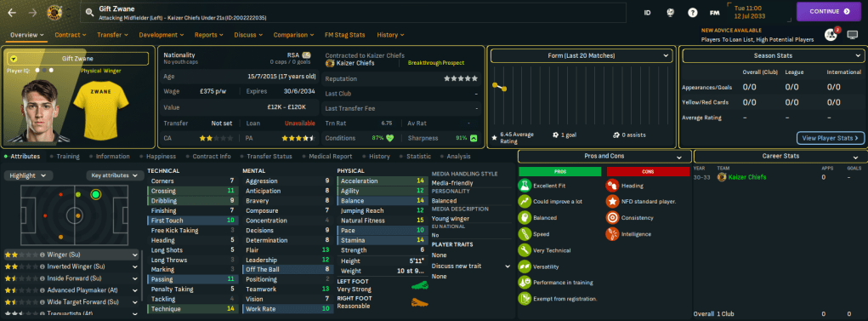Click the FM menu icon
This screenshot has height=321, width=868.
tap(715, 12)
